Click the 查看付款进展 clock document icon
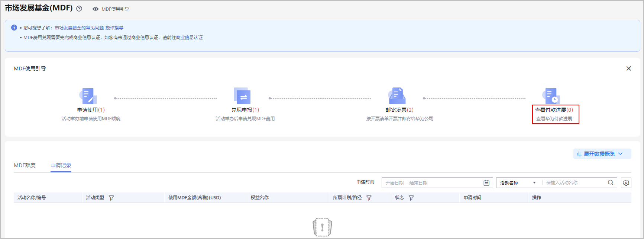Image resolution: width=644 pixels, height=239 pixels. coord(551,96)
